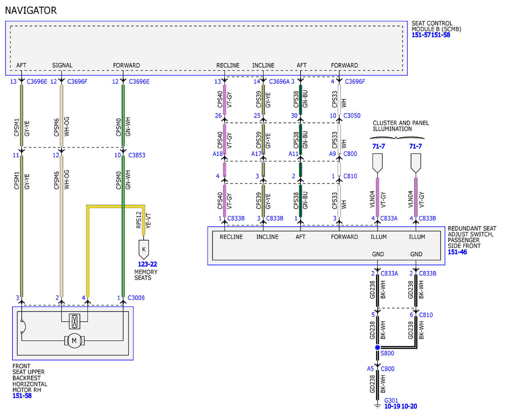Click the RECLINE label inside the seat control module
Image resolution: width=532 pixels, height=411 pixels.
228,65
